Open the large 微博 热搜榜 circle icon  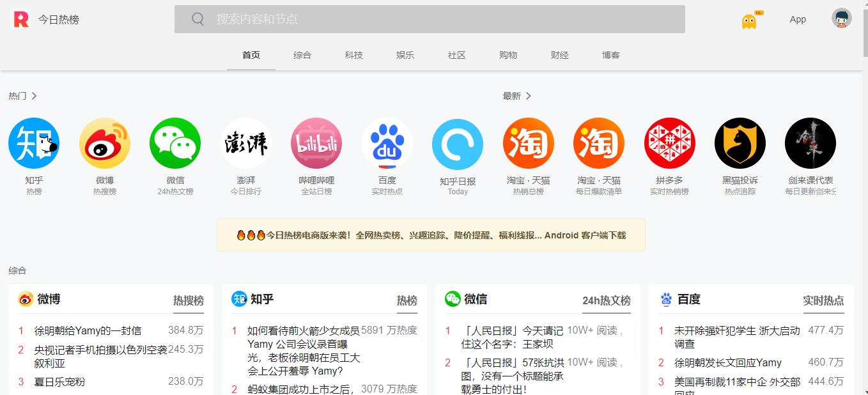(105, 143)
